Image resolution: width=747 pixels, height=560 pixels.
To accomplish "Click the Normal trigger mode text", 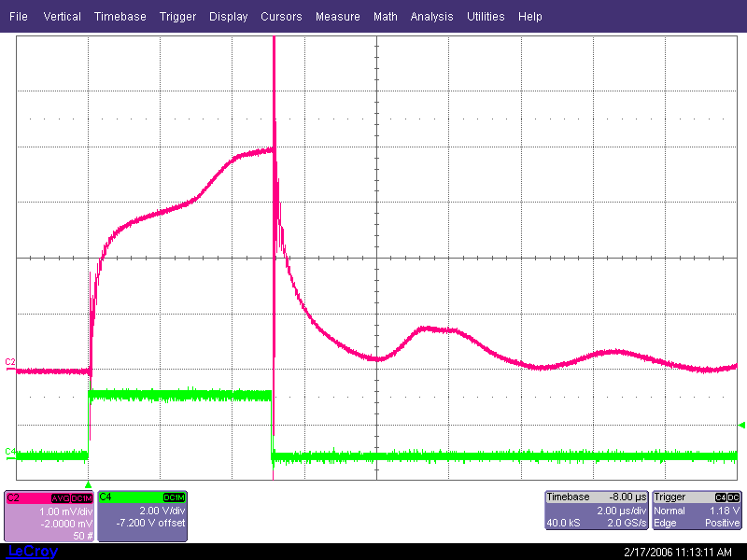I will (x=669, y=511).
